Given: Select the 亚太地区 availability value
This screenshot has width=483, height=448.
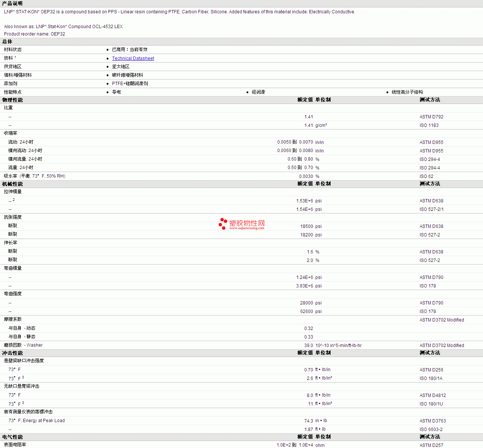Looking at the screenshot, I should [x=121, y=67].
